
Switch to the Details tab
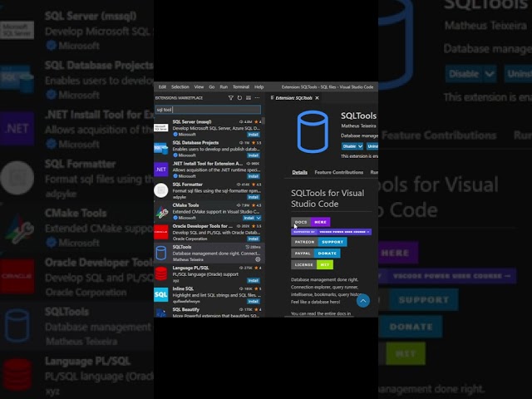point(299,172)
